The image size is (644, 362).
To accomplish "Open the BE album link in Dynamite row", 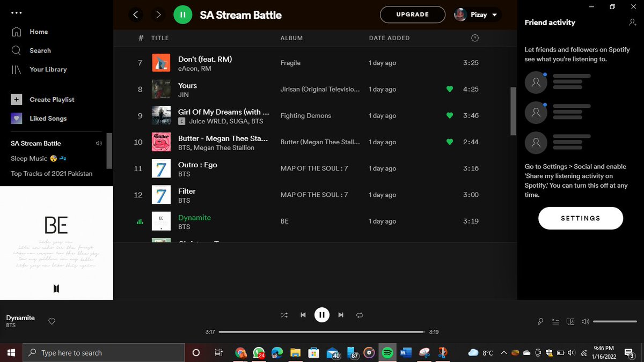I will (x=284, y=221).
